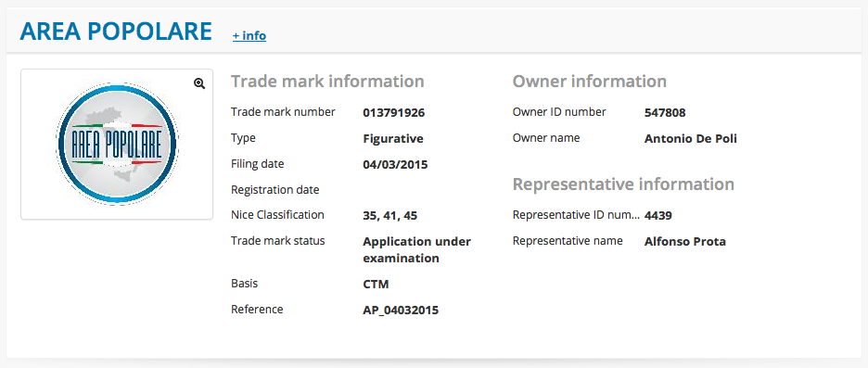Click the Nice Classification value 35, 41, 45
Image resolution: width=868 pixels, height=368 pixels.
[x=390, y=216]
